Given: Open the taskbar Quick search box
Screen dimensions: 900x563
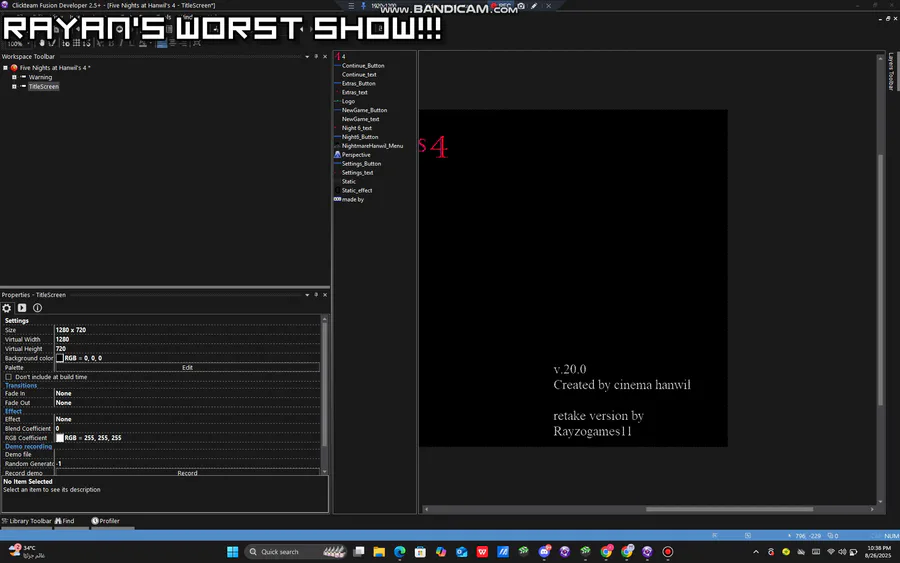Looking at the screenshot, I should point(296,552).
